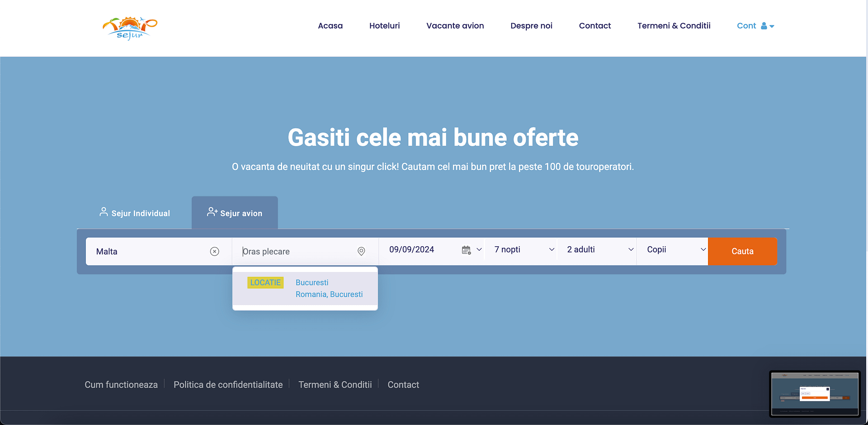Viewport: 868px width, 425px height.
Task: Click the person icon on Sejur Individual tab
Action: coord(103,211)
